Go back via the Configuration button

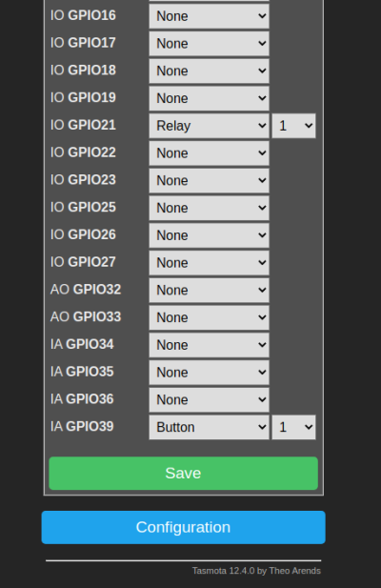click(x=183, y=527)
